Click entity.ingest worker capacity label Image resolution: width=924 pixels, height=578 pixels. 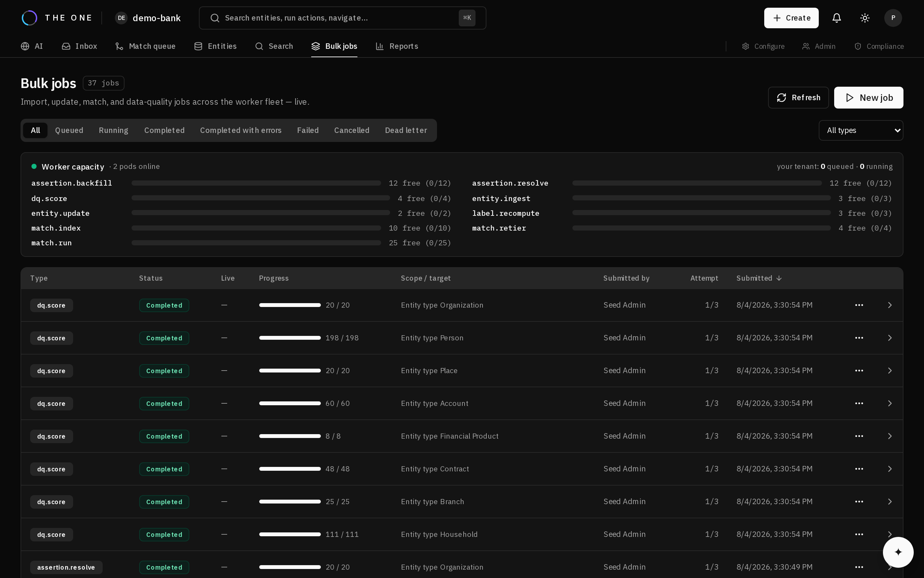click(x=501, y=198)
